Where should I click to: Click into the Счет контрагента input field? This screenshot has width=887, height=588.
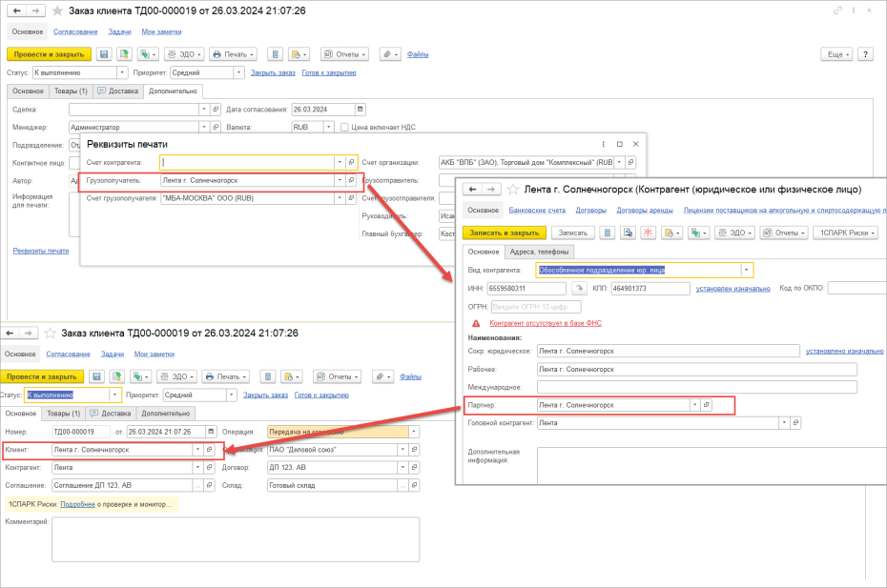pyautogui.click(x=247, y=162)
